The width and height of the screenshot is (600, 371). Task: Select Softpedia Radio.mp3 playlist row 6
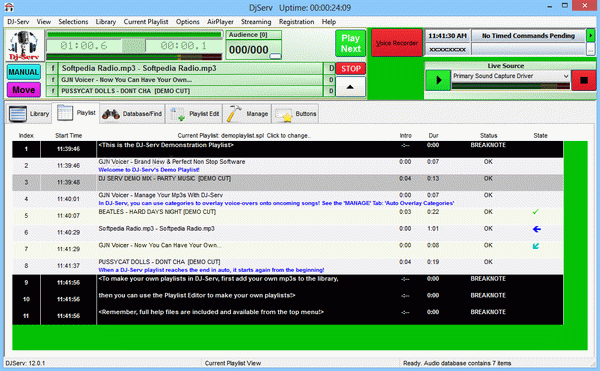[287, 233]
